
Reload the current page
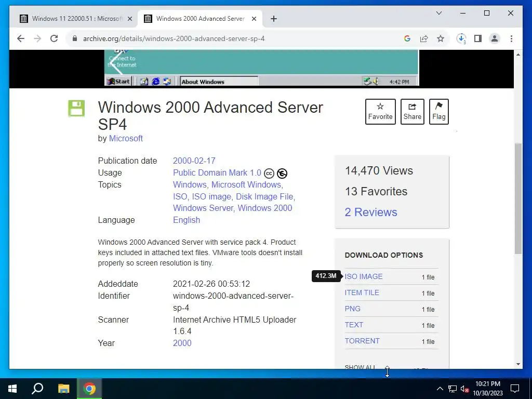[x=54, y=38]
